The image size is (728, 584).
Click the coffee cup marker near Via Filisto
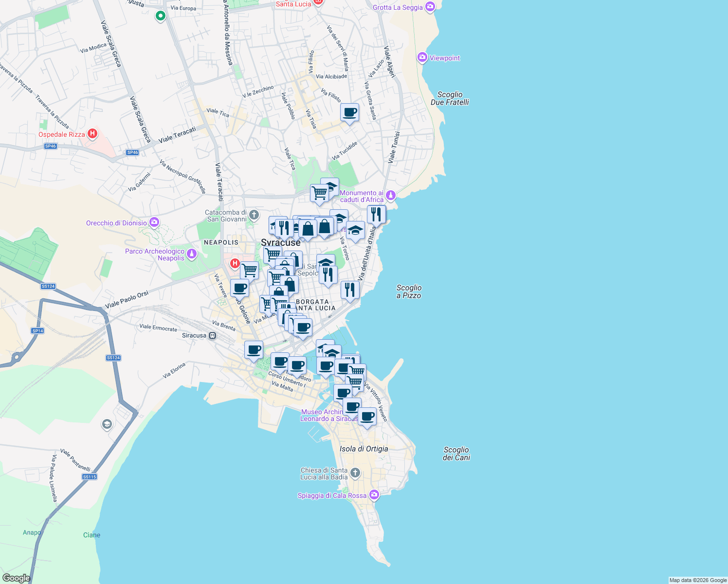(x=350, y=113)
